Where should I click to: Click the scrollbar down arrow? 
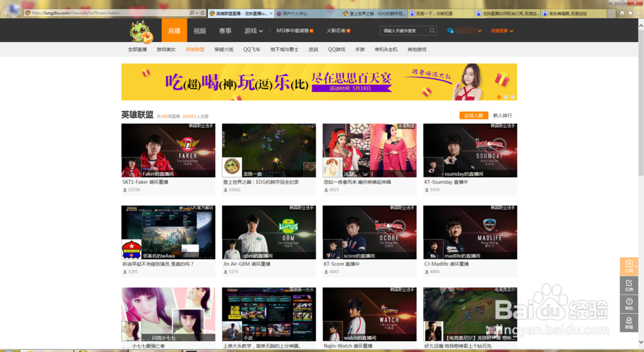(x=641, y=342)
